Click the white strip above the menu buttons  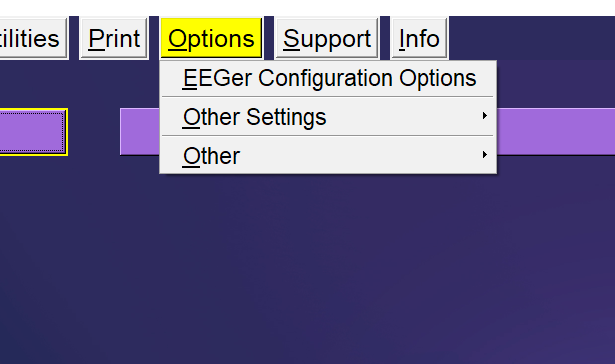click(308, 8)
